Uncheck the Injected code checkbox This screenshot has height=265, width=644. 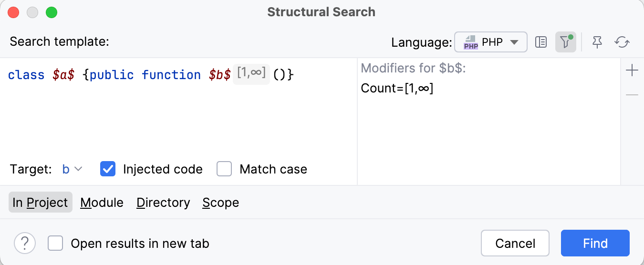pyautogui.click(x=108, y=169)
